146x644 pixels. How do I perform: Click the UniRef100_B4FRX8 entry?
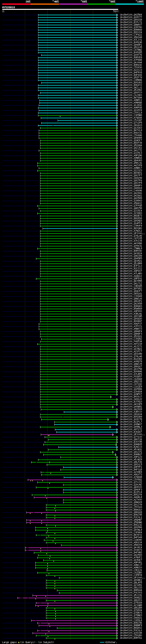[x=131, y=72]
